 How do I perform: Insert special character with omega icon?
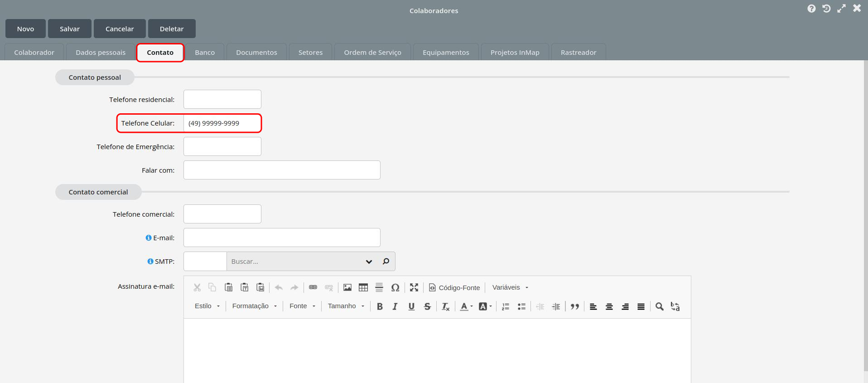pos(395,287)
